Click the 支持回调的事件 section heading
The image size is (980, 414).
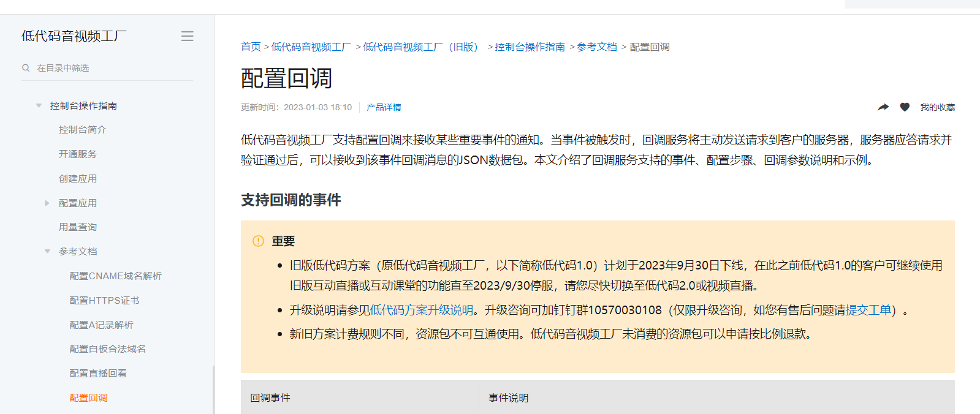click(x=291, y=200)
